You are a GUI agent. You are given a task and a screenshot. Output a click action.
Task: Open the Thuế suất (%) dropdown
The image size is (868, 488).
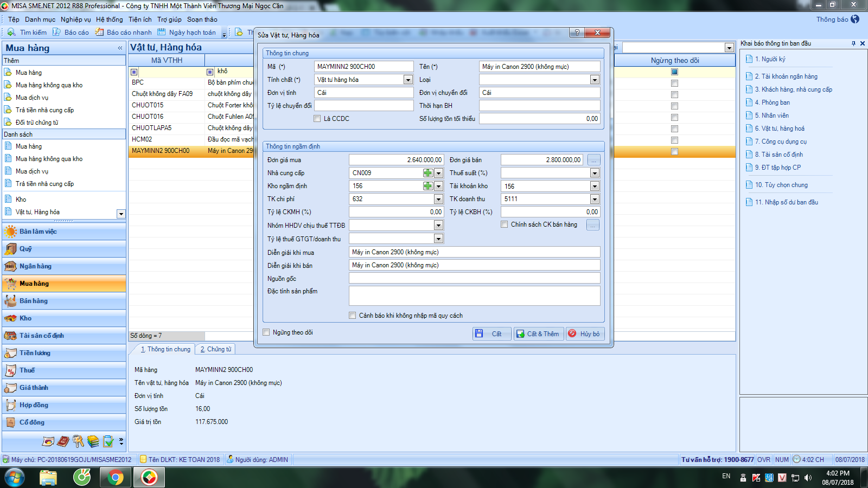595,173
